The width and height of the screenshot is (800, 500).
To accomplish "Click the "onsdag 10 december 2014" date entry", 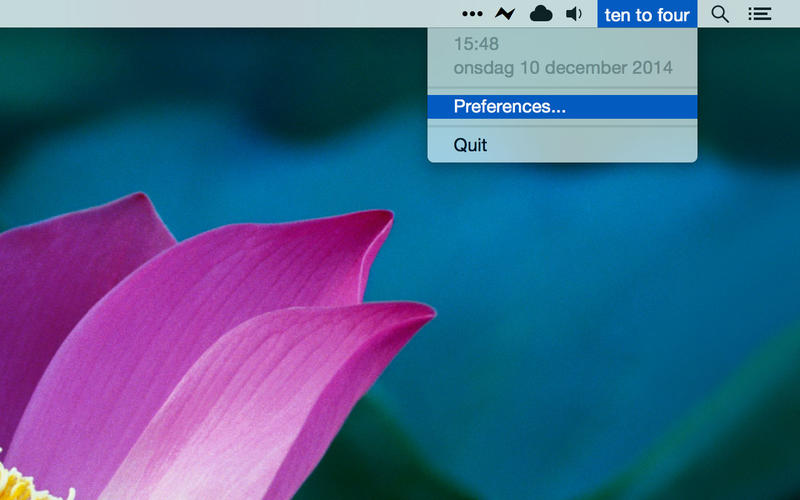I will click(562, 68).
